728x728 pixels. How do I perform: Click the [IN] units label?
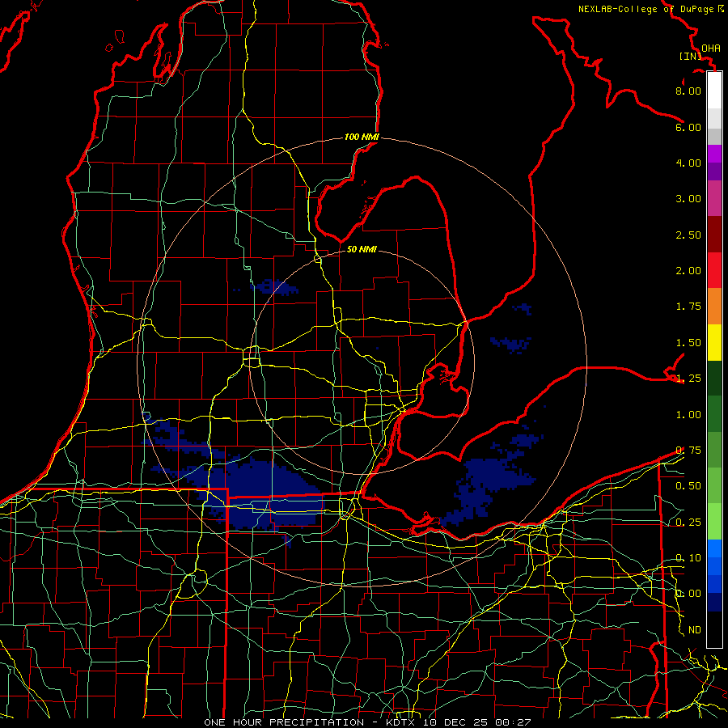tap(691, 56)
